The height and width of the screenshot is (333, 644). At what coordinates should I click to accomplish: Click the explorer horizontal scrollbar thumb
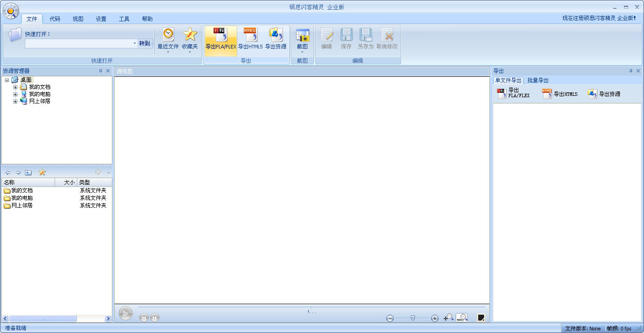[x=43, y=318]
